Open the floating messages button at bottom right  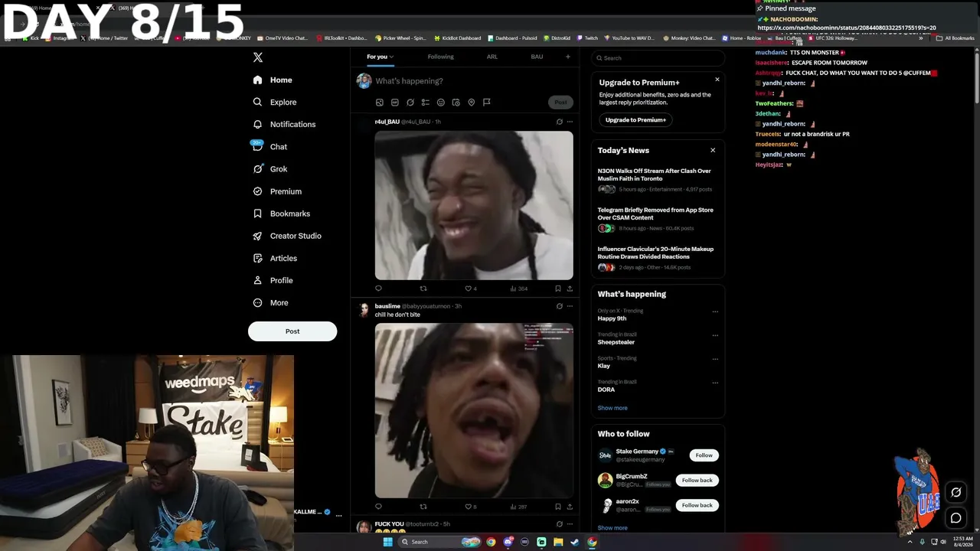(x=955, y=518)
